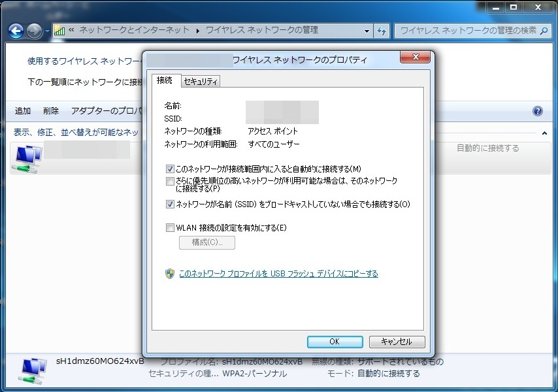
Task: Select ワイヤレス ネットワークの管理 breadcrumb
Action: [262, 30]
